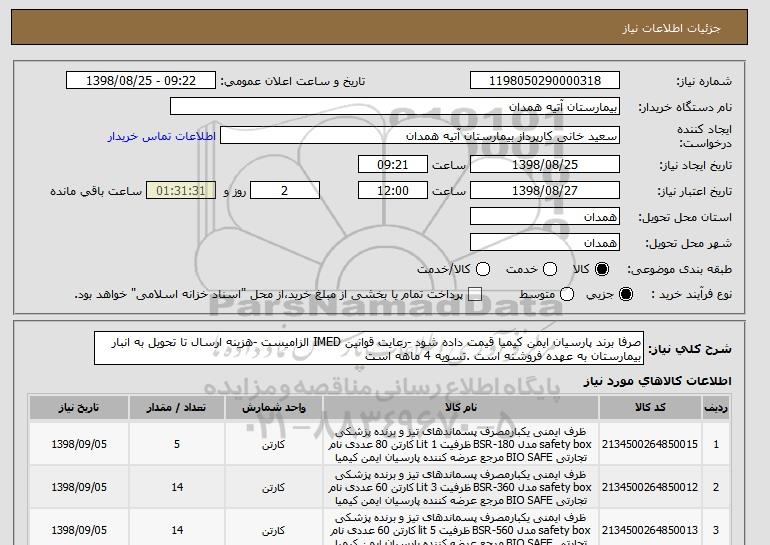Click product code 2134500264850015
The width and height of the screenshot is (770, 545).
coord(650,444)
